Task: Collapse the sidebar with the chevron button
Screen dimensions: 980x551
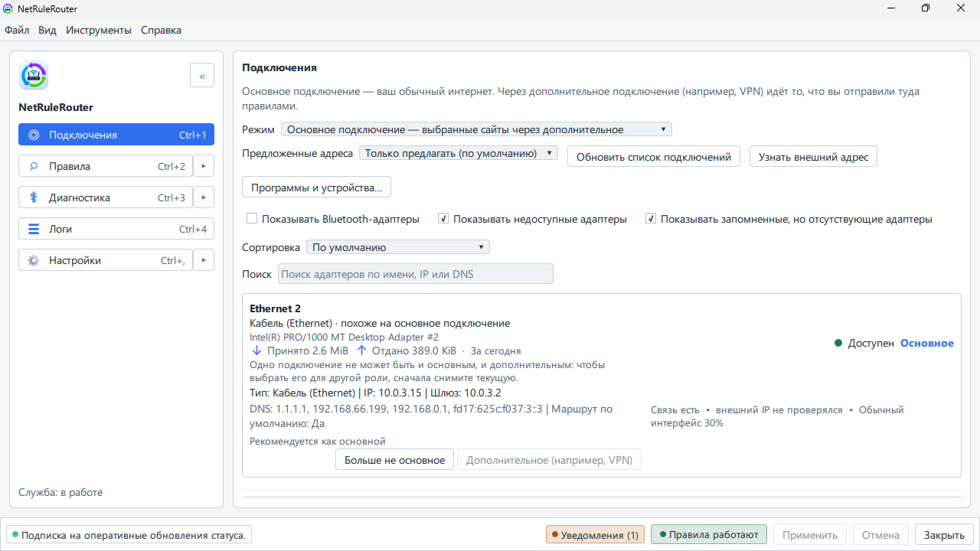Action: 202,76
